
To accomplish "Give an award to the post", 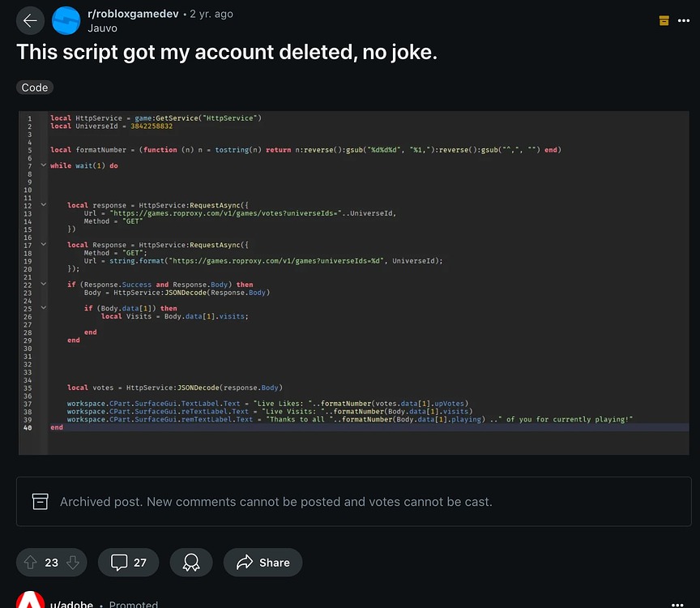I will pos(191,562).
